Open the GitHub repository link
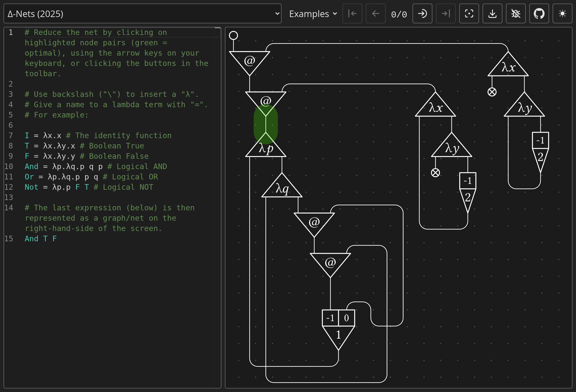Image resolution: width=576 pixels, height=392 pixels. tap(539, 14)
